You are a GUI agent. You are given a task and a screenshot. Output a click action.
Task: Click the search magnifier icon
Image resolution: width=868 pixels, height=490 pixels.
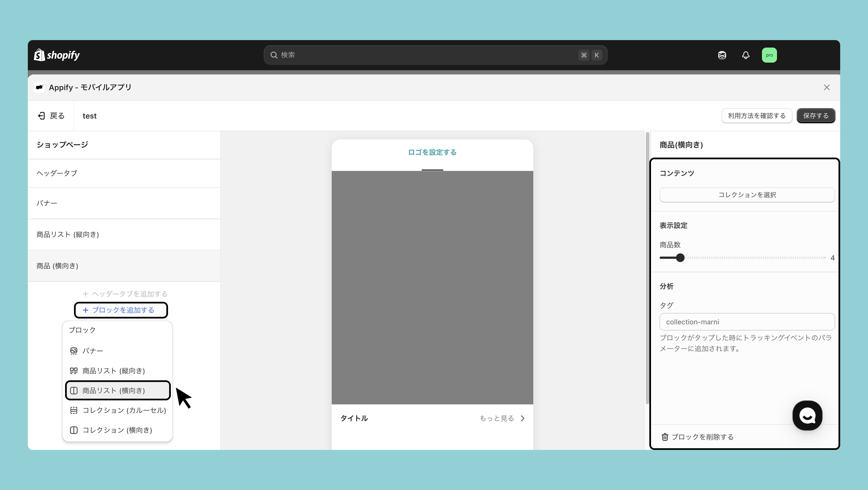tap(274, 55)
